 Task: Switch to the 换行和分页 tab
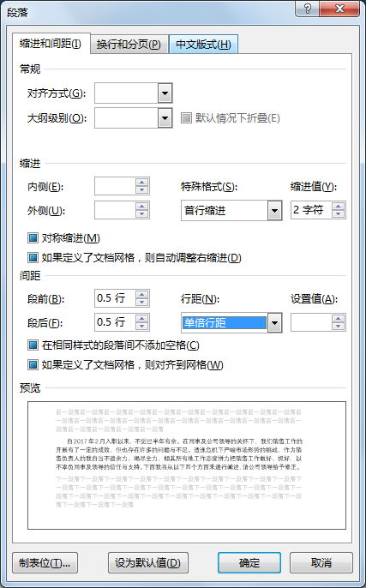(129, 45)
